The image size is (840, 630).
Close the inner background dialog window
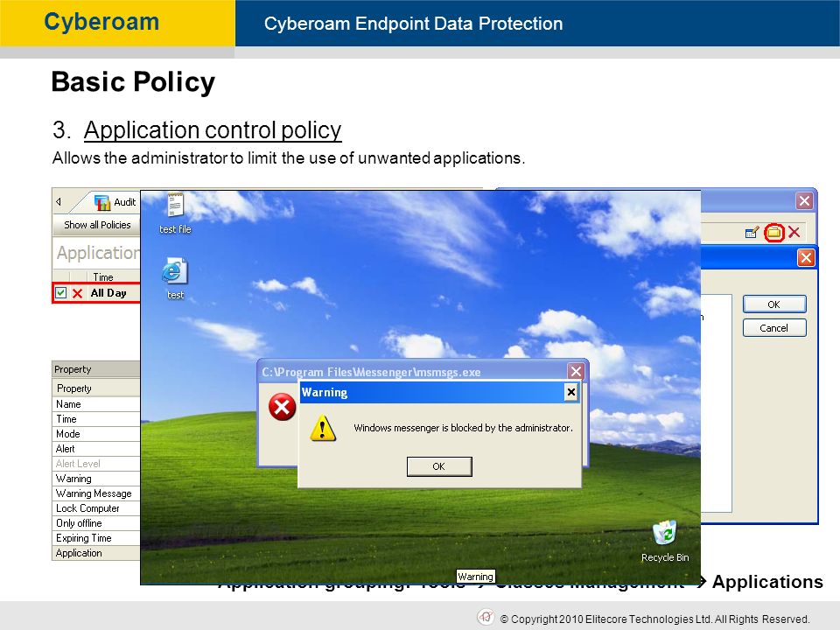[806, 257]
